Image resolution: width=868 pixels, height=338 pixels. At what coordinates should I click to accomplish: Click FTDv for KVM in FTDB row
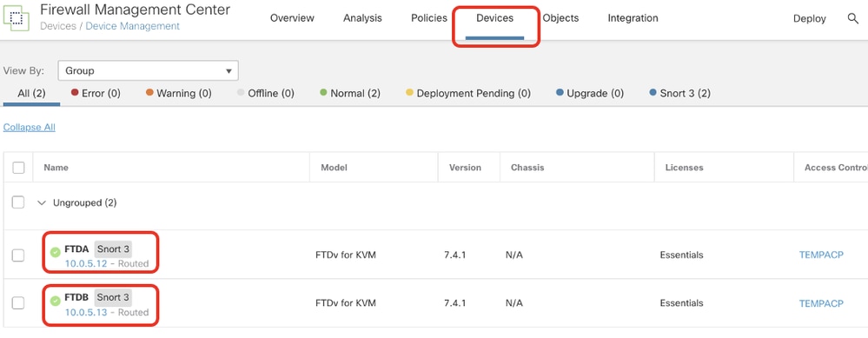tap(346, 303)
